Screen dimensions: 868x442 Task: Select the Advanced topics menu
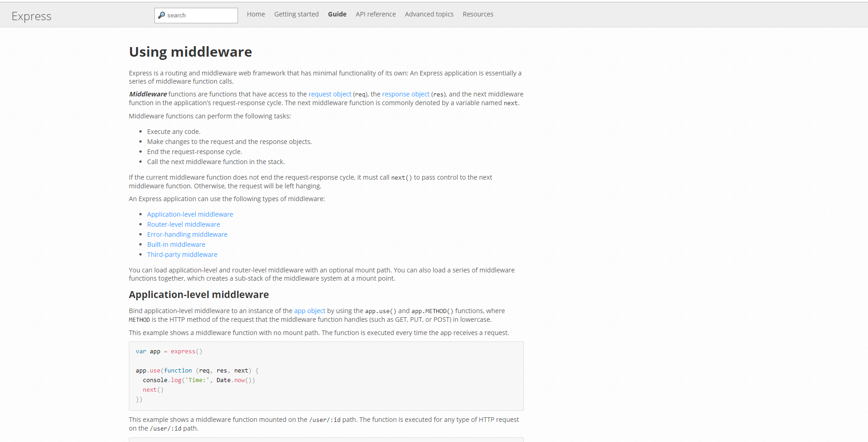[429, 14]
